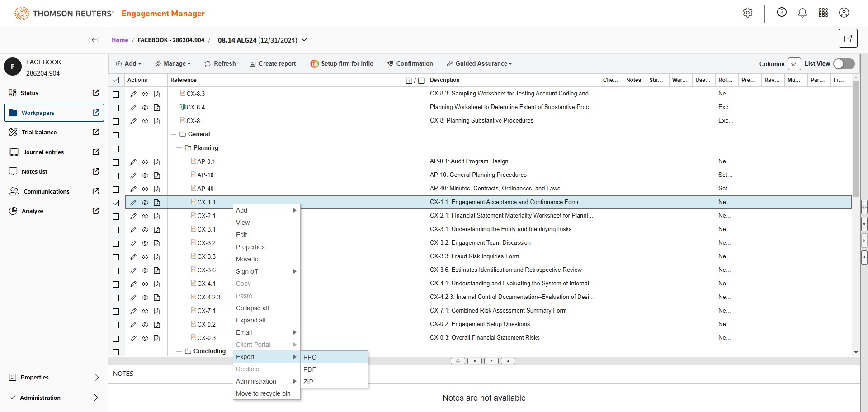Choose PPC from Export submenu
The image size is (868, 412).
334,357
